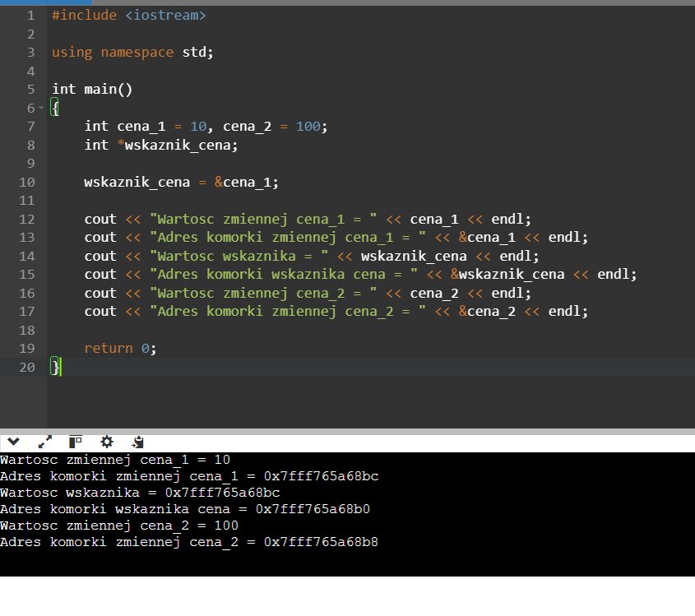Click the clipboard paste-input icon in console toolbar
The height and width of the screenshot is (616, 695).
(138, 442)
